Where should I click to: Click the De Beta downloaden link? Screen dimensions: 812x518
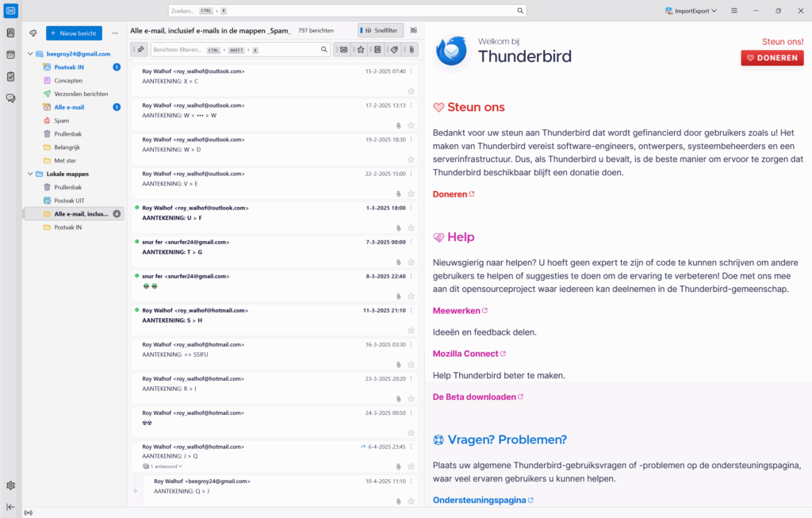[x=478, y=397]
